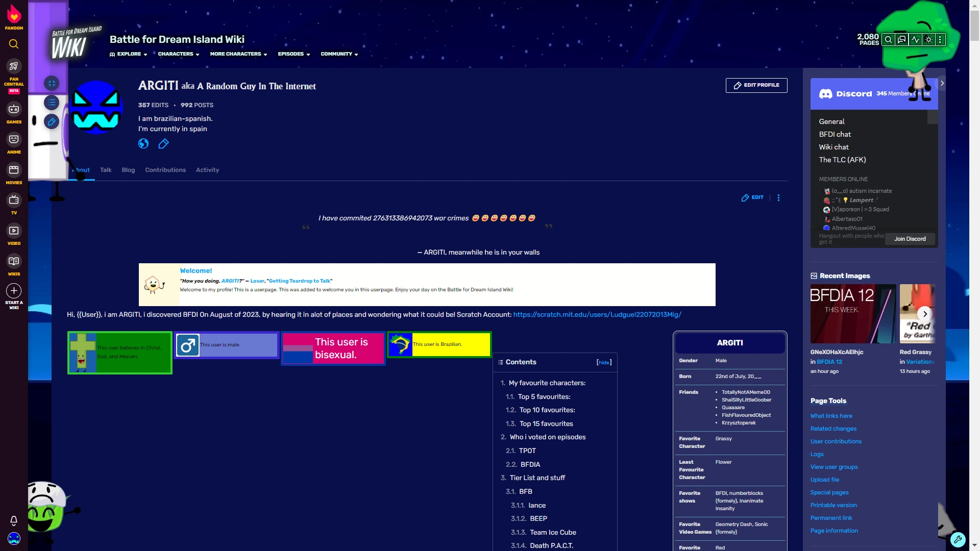
Task: Switch to the Contributions tab
Action: coord(165,170)
